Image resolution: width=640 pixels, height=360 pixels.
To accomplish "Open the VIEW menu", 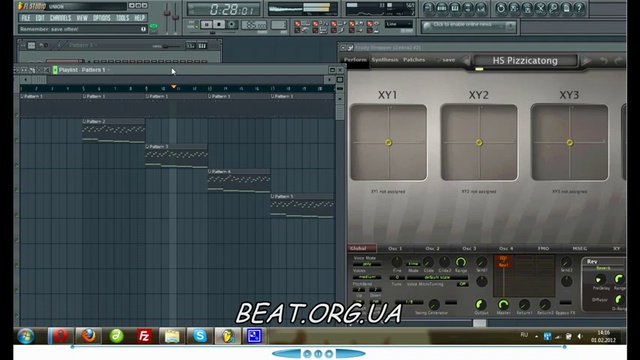I will tap(82, 18).
